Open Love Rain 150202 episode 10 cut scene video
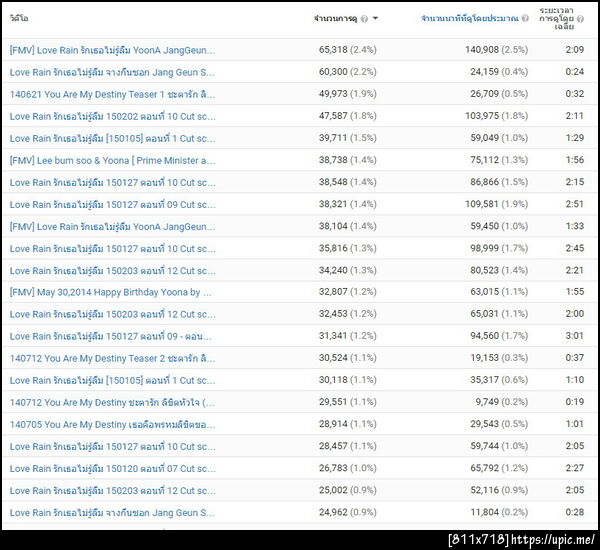The height and width of the screenshot is (550, 600). (x=112, y=116)
